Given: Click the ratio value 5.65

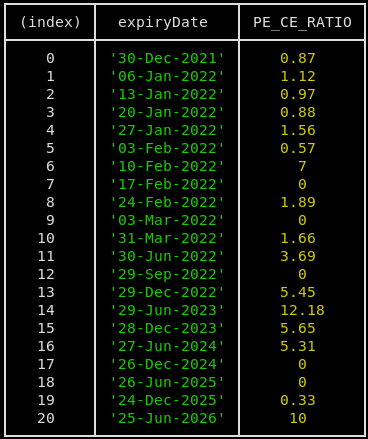Looking at the screenshot, I should coord(298,328).
